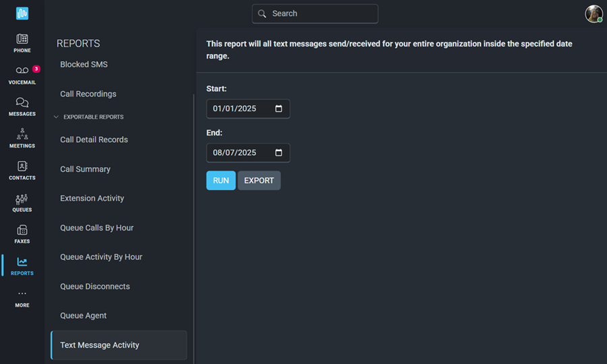Open the Contacts address book icon
Screen dimensions: 607x364
22,166
